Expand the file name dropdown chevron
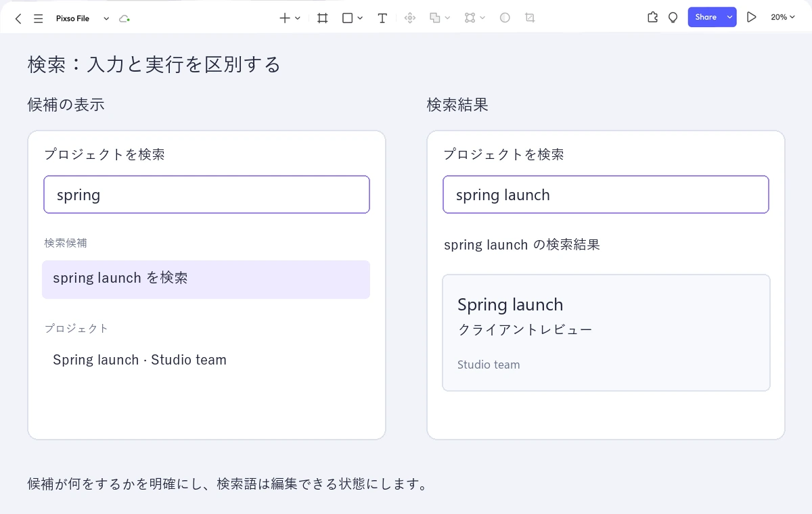 coord(106,18)
